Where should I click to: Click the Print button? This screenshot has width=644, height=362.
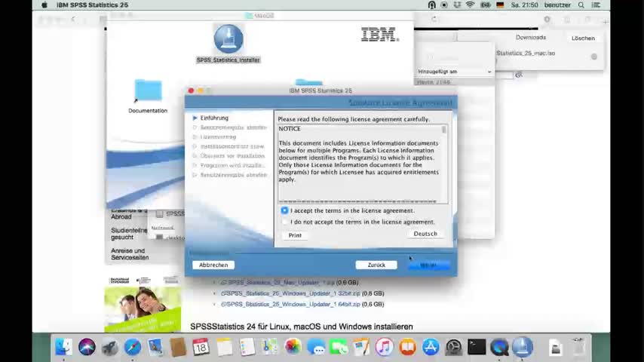click(x=295, y=235)
